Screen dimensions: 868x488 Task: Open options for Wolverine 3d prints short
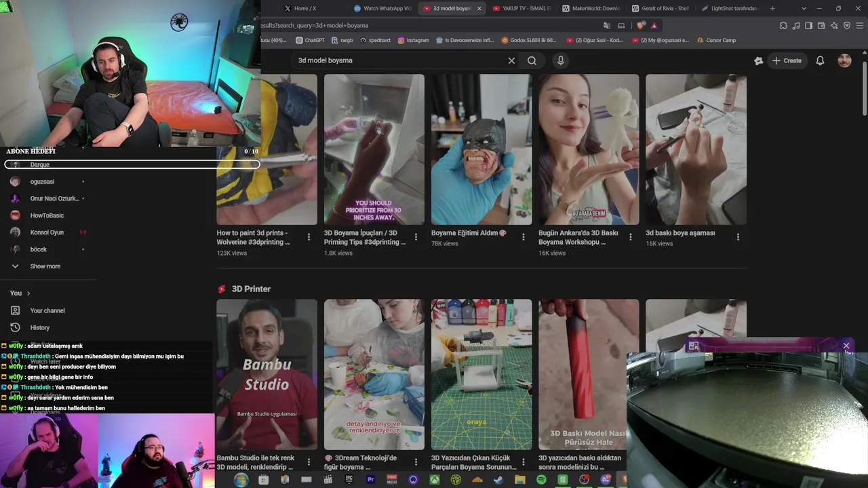309,237
